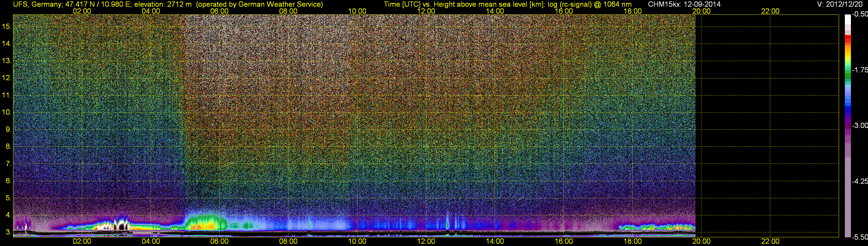Image resolution: width=868 pixels, height=246 pixels.
Task: Click the version text V: 2012/12/20
Action: (x=841, y=4)
